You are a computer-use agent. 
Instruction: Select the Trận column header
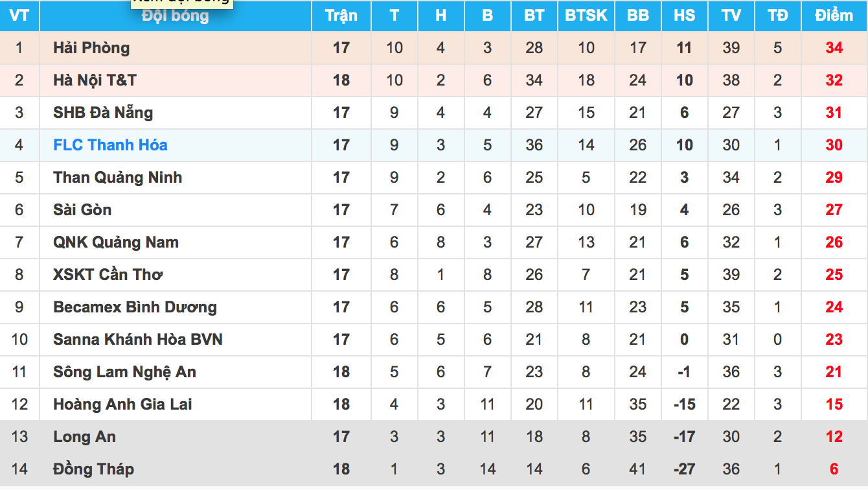pyautogui.click(x=341, y=16)
